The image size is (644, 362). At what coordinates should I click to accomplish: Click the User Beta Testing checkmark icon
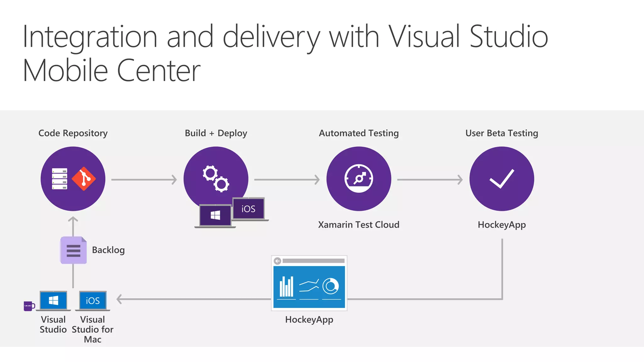[502, 179]
